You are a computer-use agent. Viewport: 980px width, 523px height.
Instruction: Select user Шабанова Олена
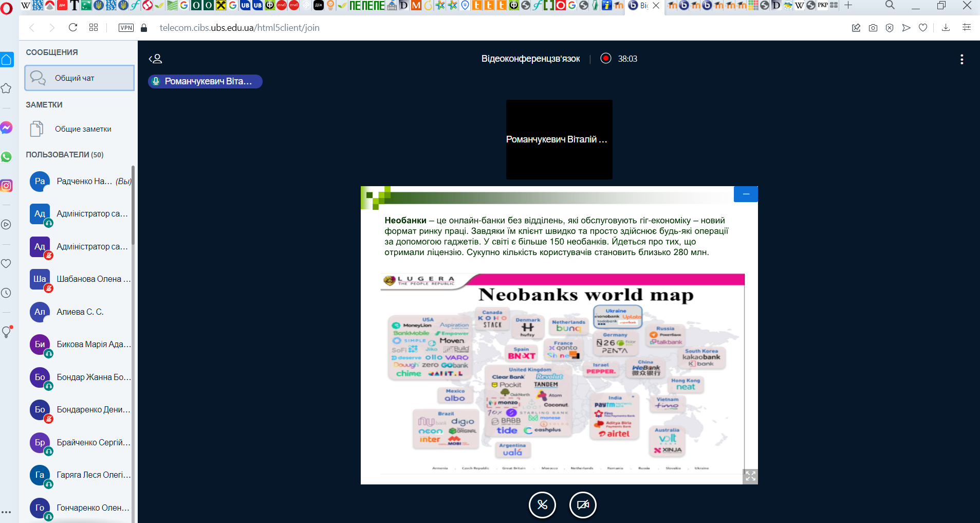click(x=80, y=279)
